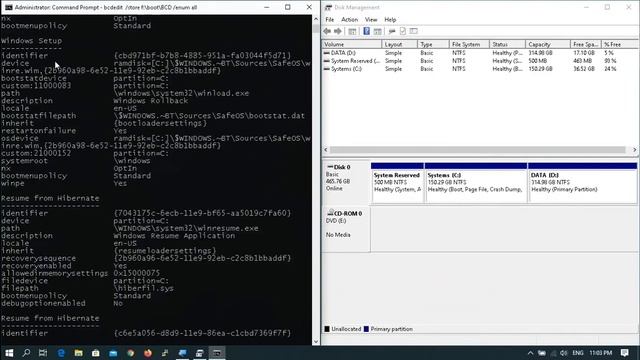
Task: Sort by the Type column header
Action: pyautogui.click(x=433, y=44)
